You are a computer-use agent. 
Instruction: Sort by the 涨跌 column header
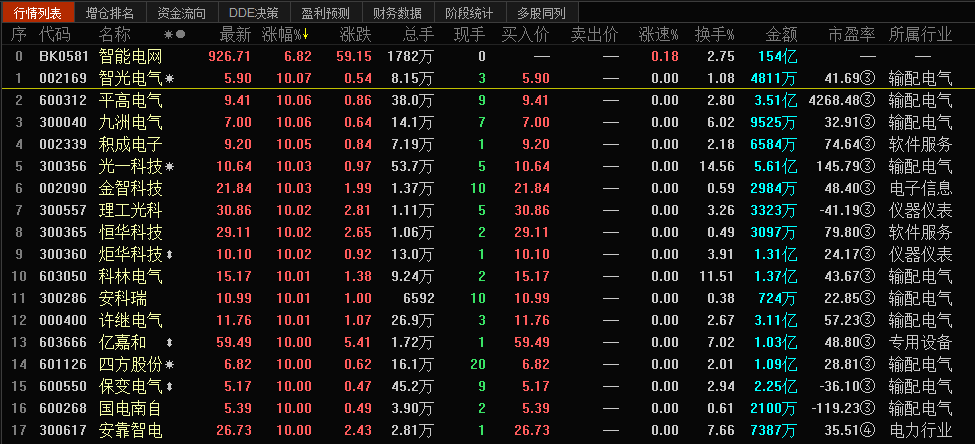point(356,35)
